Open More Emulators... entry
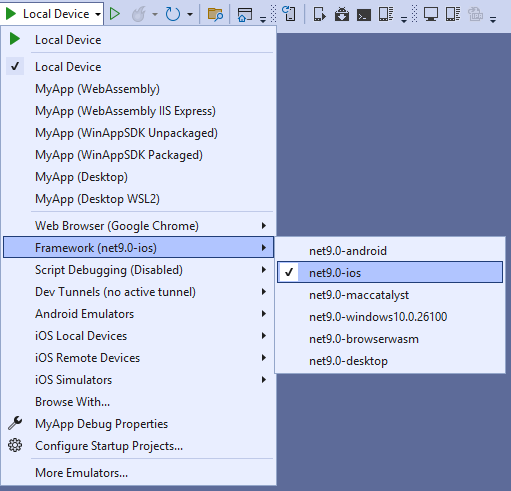The width and height of the screenshot is (511, 491). tap(139, 473)
